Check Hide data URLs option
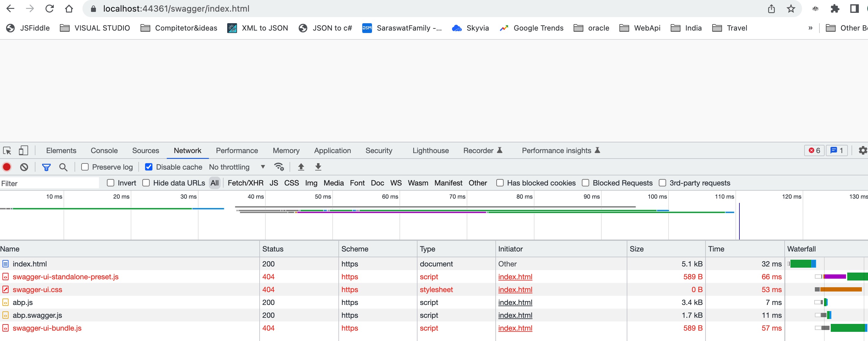 (x=146, y=183)
